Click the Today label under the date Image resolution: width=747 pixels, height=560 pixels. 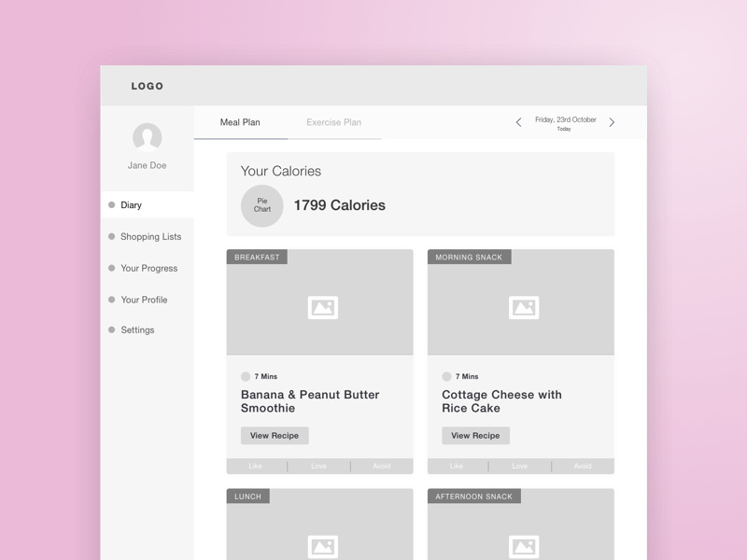[x=564, y=129]
